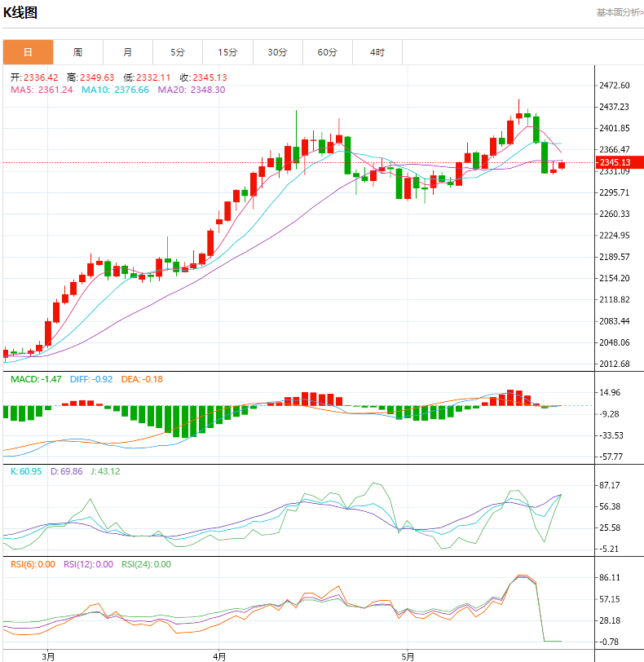Open the 30分 timeframe tab

tap(278, 52)
